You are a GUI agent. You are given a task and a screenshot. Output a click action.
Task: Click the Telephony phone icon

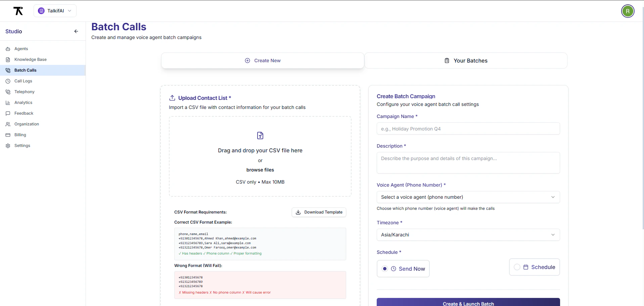coord(8,92)
